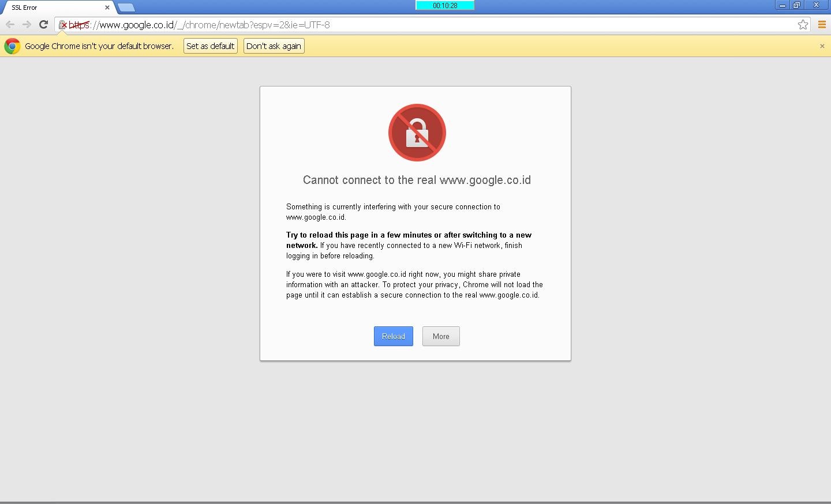Screen dimensions: 831x504
Task: Click the Chrome logo in the infobar
Action: (12, 46)
